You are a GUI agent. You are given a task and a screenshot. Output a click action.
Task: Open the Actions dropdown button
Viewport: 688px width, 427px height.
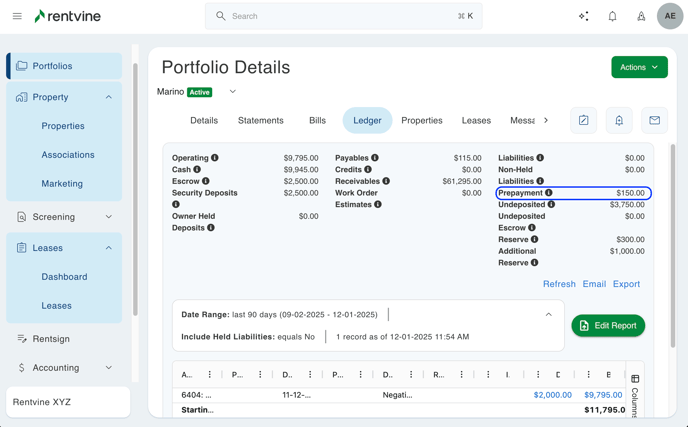tap(639, 67)
